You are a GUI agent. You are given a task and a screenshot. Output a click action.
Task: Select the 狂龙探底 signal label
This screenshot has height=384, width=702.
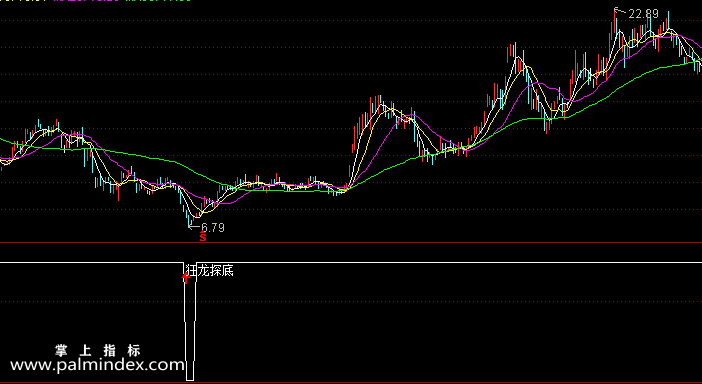point(210,270)
